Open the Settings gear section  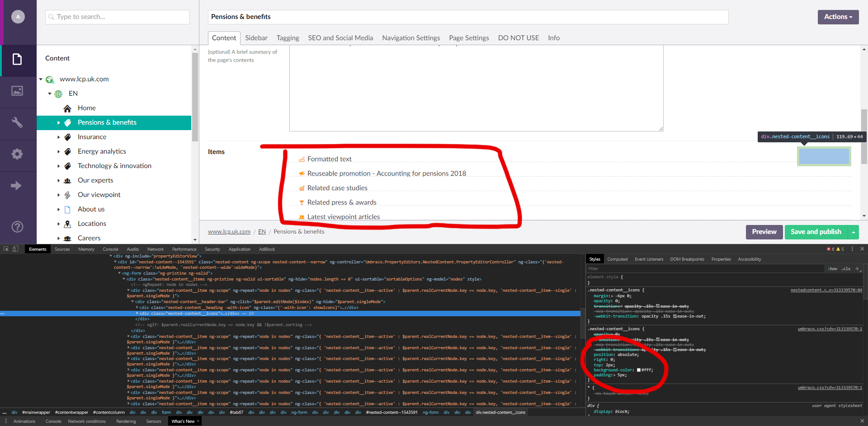pos(17,154)
